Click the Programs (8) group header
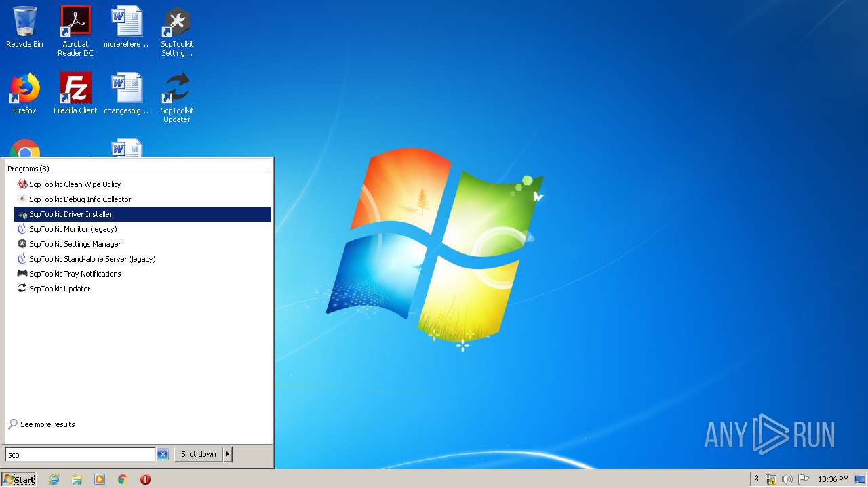 pos(28,169)
